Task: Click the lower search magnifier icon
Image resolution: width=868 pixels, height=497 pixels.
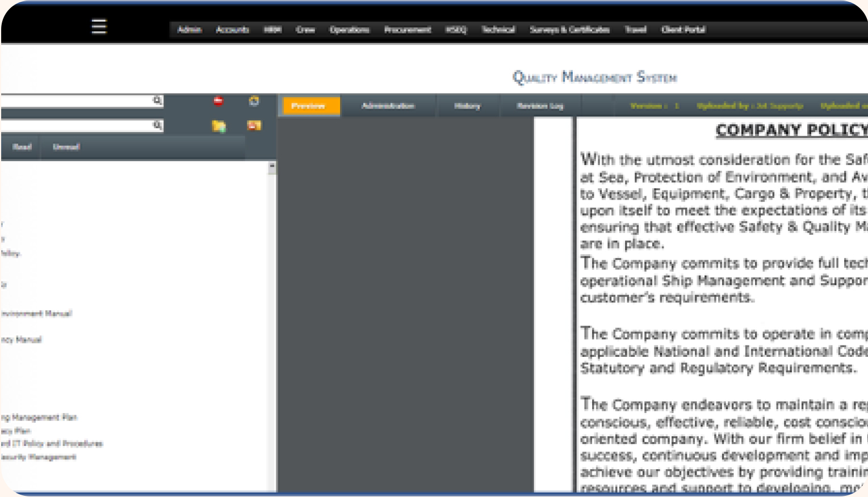Action: (x=157, y=125)
